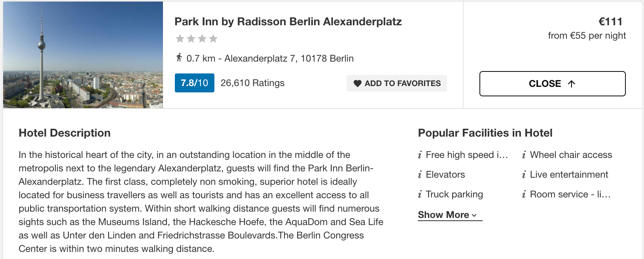The image size is (644, 259).
Task: Click the walking person distance icon
Action: (179, 58)
